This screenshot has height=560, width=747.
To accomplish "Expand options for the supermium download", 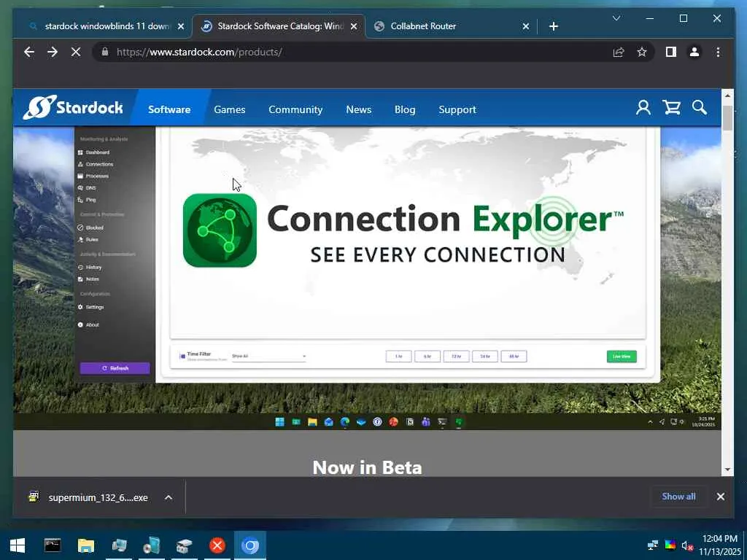I will 169,497.
